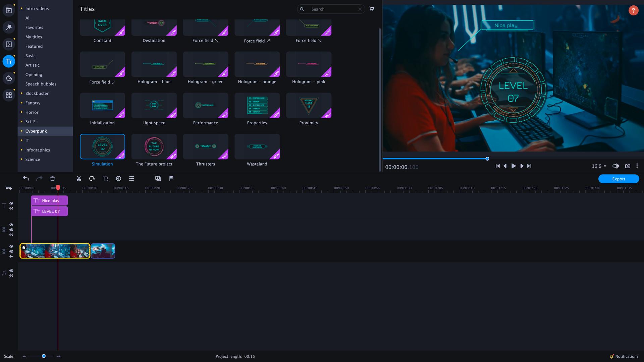Open the Import media sidebar panel
The image size is (644, 362).
click(x=9, y=10)
